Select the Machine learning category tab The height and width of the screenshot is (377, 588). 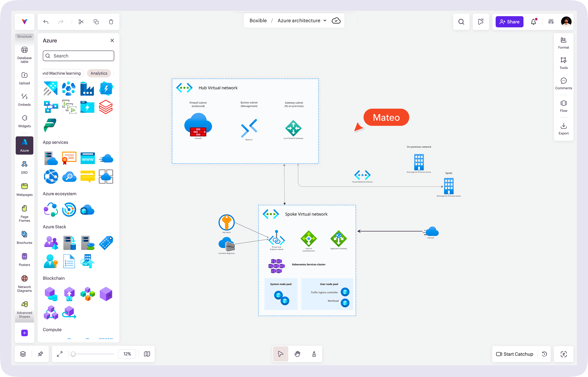[x=62, y=73]
